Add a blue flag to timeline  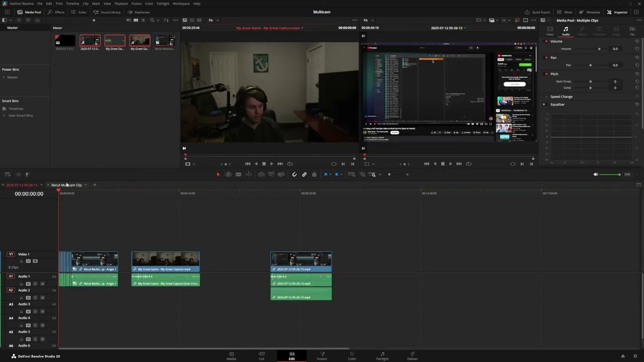coord(326,174)
